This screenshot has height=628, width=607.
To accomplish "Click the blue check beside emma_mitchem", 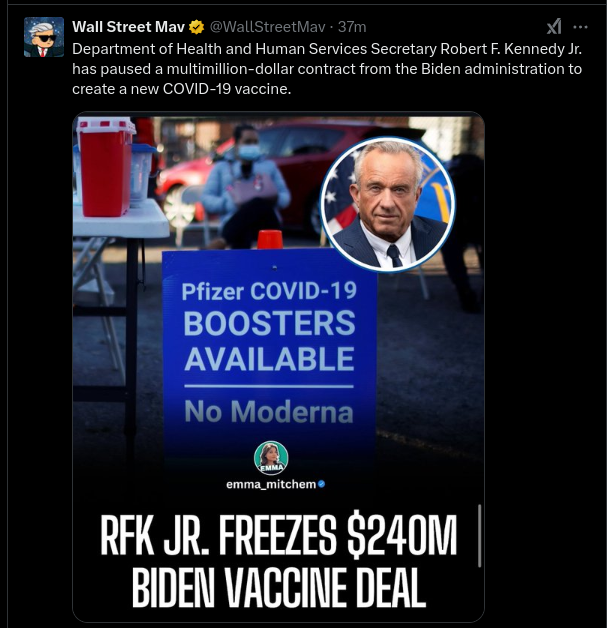I will (x=321, y=484).
